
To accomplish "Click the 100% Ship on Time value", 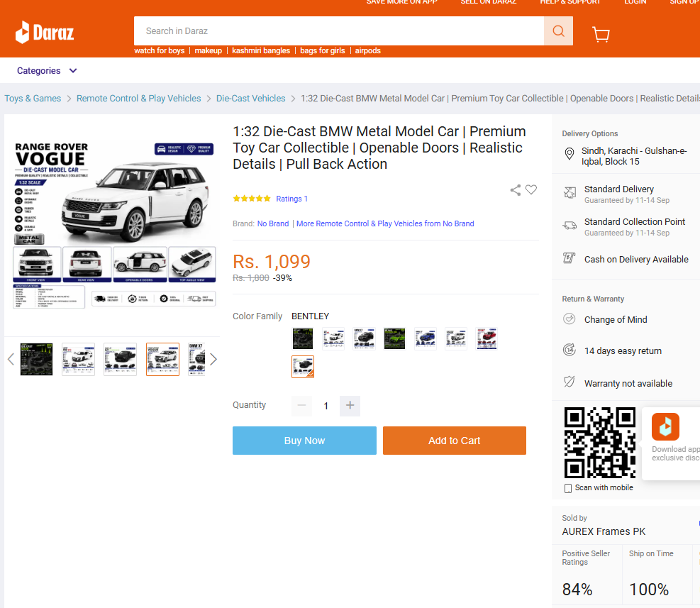I will click(x=649, y=590).
